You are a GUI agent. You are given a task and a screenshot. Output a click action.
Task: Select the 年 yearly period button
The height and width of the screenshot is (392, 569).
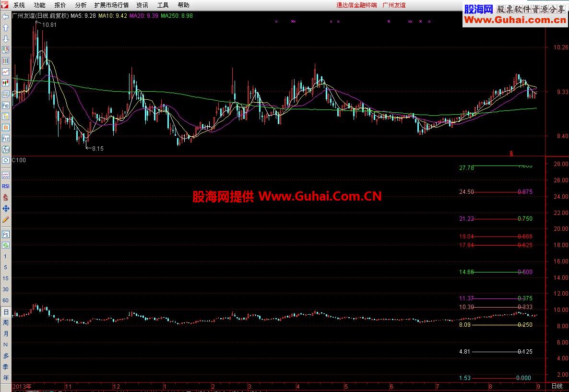pos(5,378)
